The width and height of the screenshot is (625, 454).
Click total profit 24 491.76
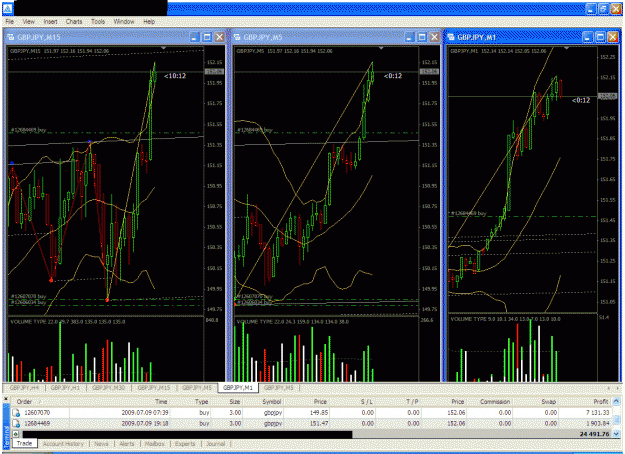pos(594,434)
